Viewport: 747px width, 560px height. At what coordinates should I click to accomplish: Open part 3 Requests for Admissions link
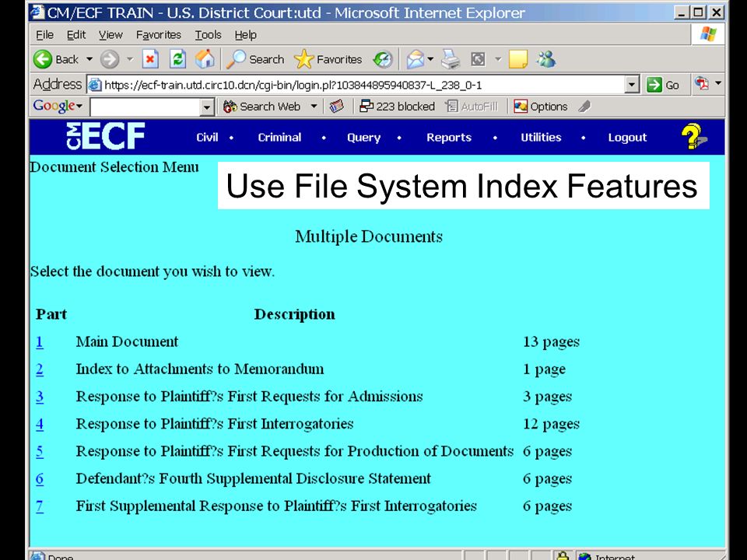pyautogui.click(x=40, y=397)
